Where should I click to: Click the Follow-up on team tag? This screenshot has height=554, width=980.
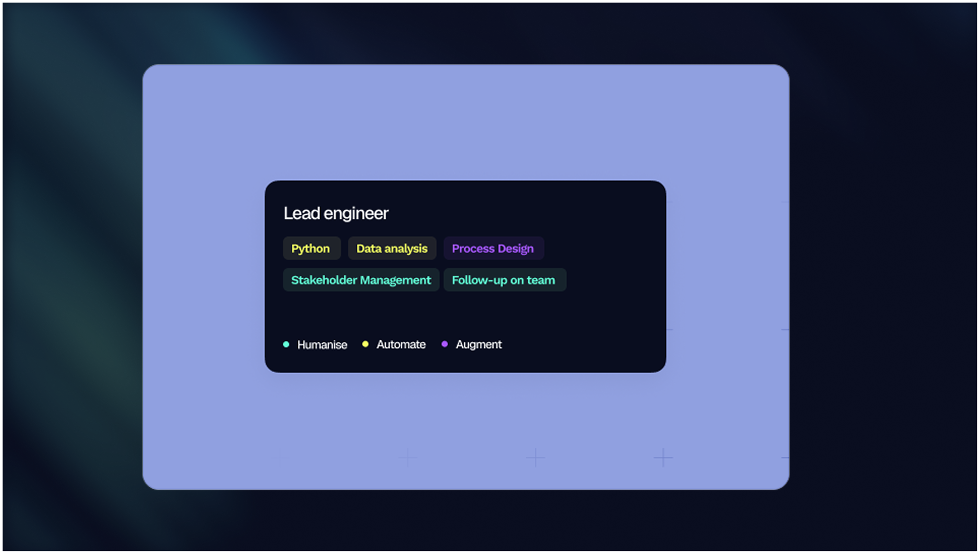tap(503, 280)
